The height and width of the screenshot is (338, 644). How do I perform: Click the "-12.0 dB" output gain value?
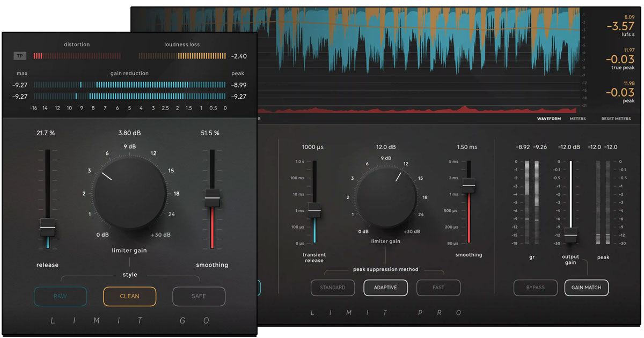click(569, 147)
